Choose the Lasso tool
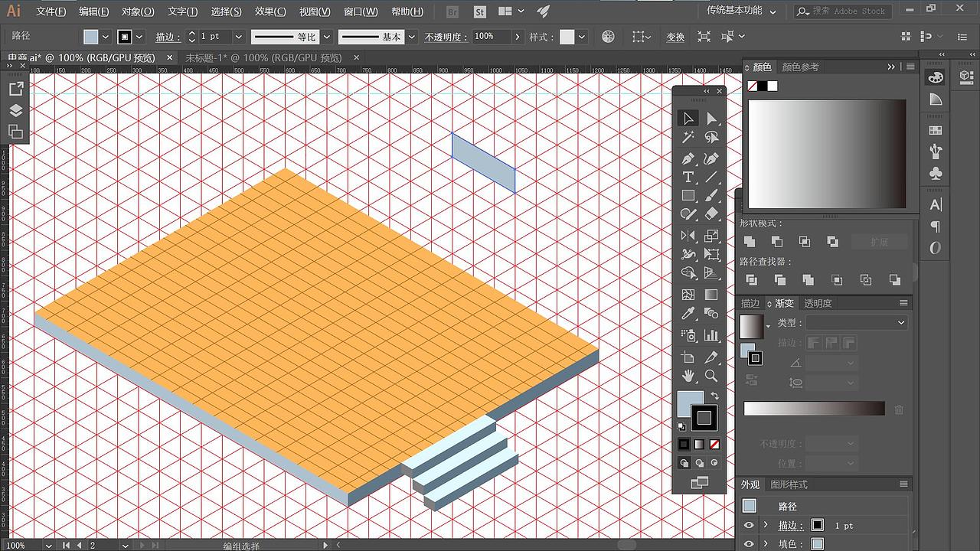 712,138
